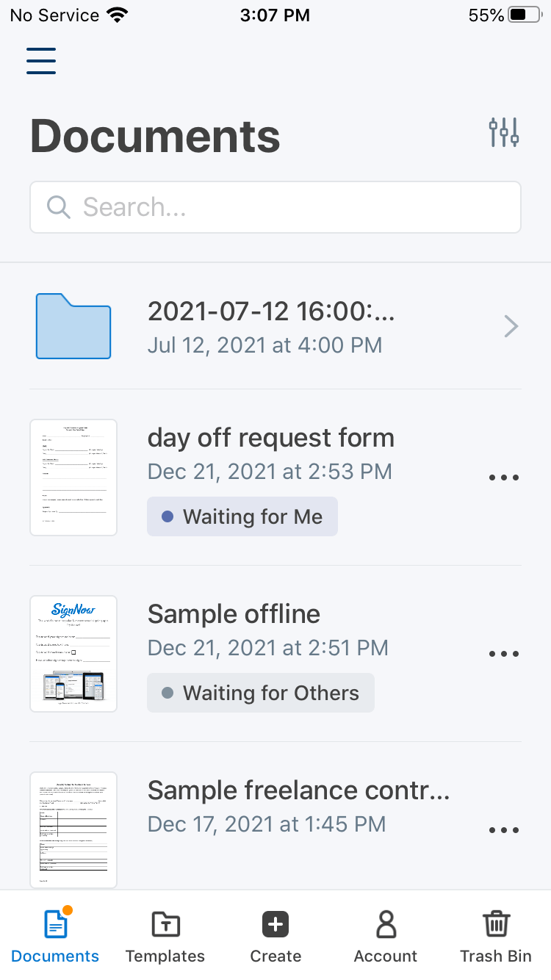Tap the blue folder icon
The width and height of the screenshot is (551, 980).
point(73,326)
